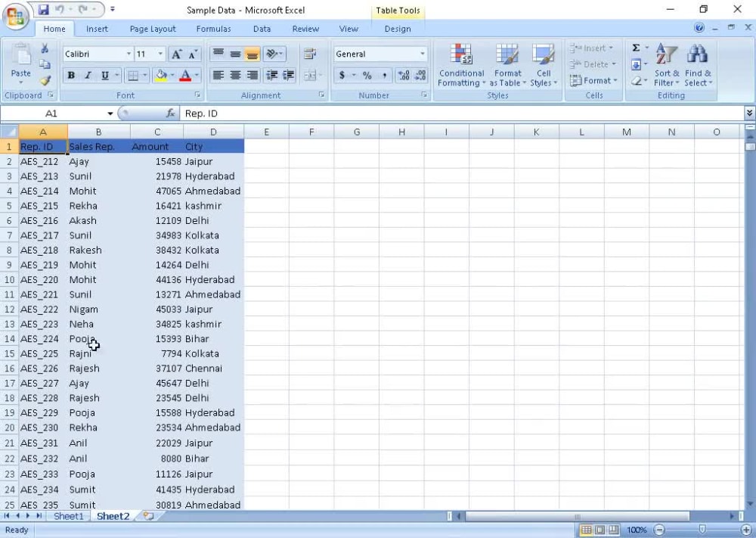The height and width of the screenshot is (538, 756).
Task: Open the Cell Styles gallery
Action: pos(543,65)
